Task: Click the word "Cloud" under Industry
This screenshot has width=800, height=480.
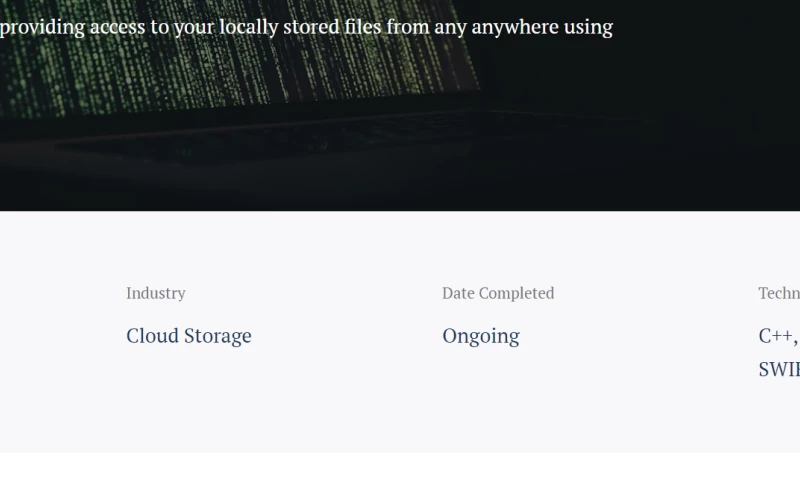Action: pyautogui.click(x=153, y=336)
